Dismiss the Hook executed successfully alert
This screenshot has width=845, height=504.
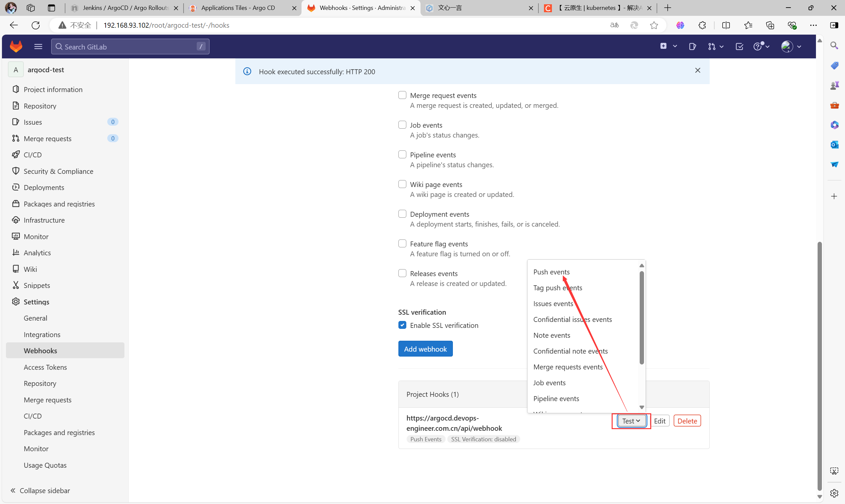[697, 70]
